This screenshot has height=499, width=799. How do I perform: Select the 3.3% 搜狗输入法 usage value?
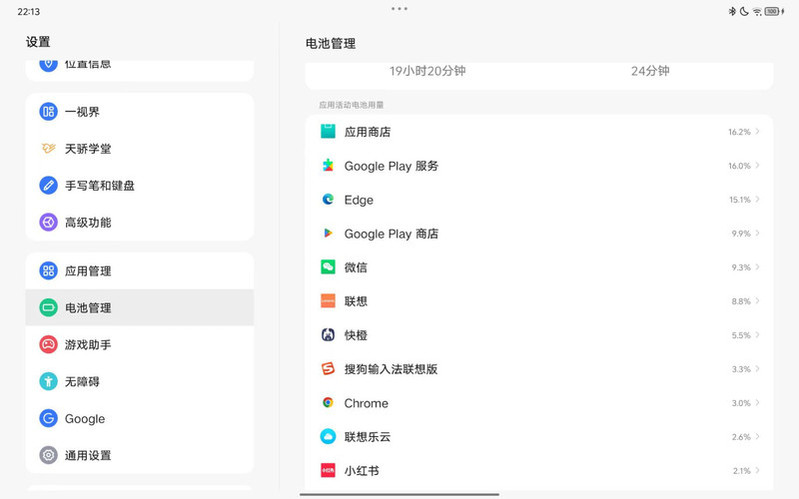click(x=741, y=369)
